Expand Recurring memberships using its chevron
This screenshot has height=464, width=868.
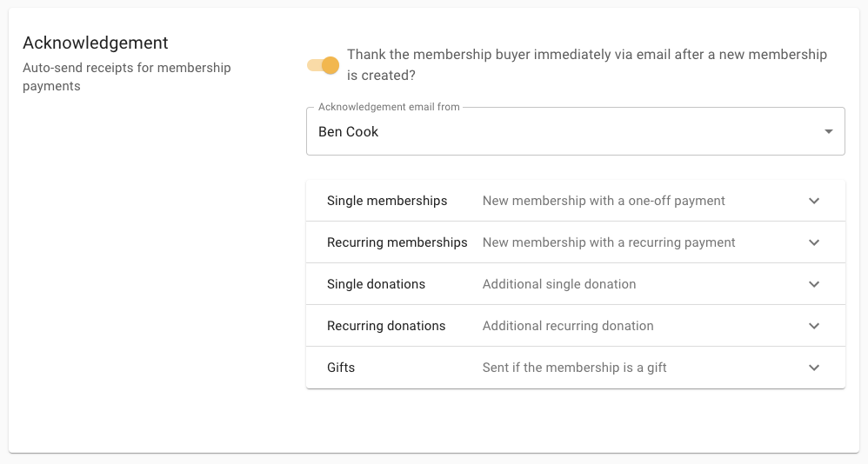[x=814, y=242]
